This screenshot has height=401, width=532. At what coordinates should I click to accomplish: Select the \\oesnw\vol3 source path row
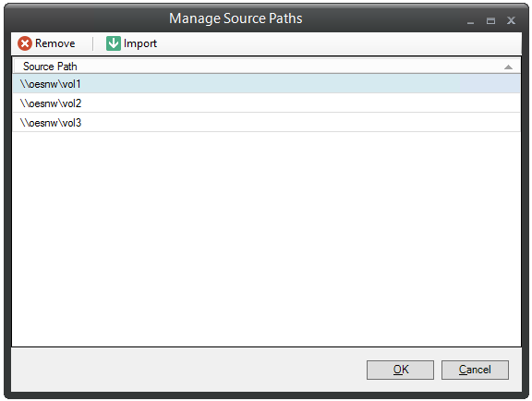(x=266, y=123)
